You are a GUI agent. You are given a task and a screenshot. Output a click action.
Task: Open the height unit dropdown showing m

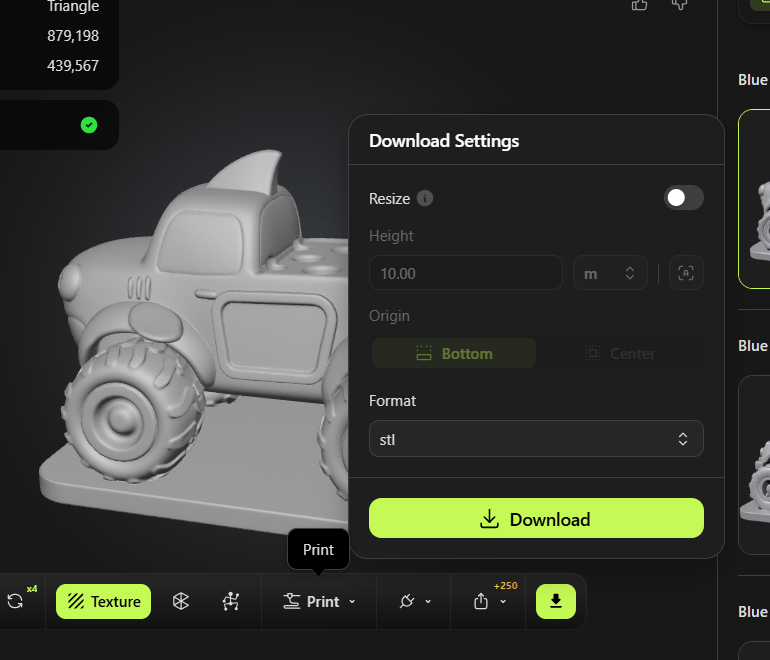[610, 273]
